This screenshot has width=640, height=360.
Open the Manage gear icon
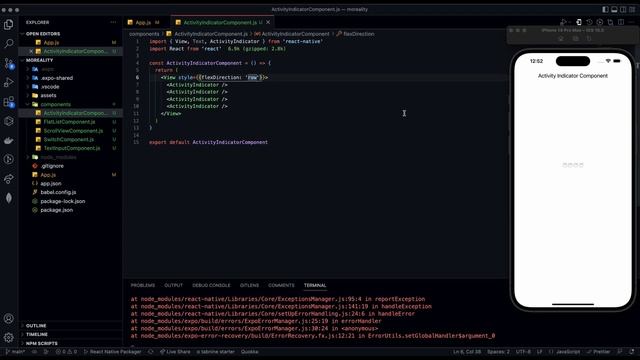pyautogui.click(x=9, y=338)
